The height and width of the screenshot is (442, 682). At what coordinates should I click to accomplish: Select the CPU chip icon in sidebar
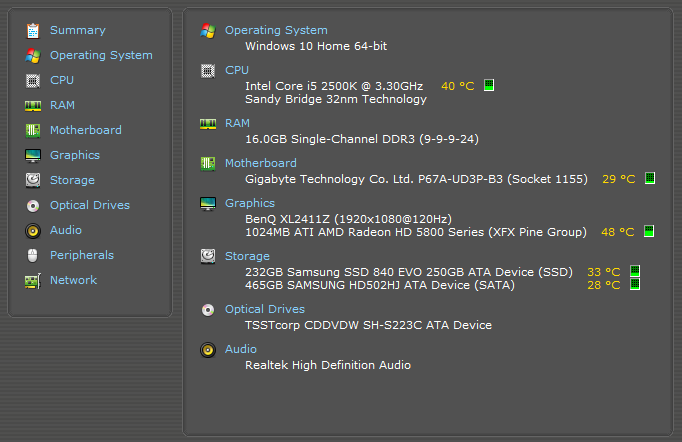33,80
